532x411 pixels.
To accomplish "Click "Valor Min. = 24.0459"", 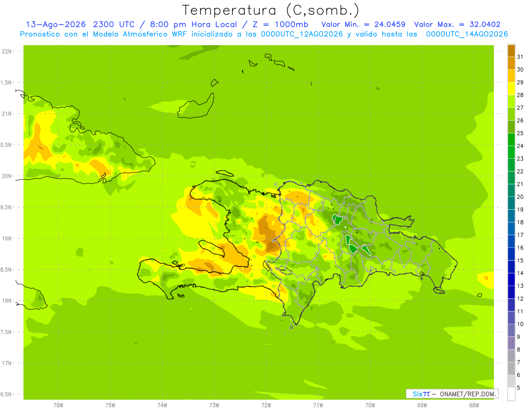I will click(363, 24).
